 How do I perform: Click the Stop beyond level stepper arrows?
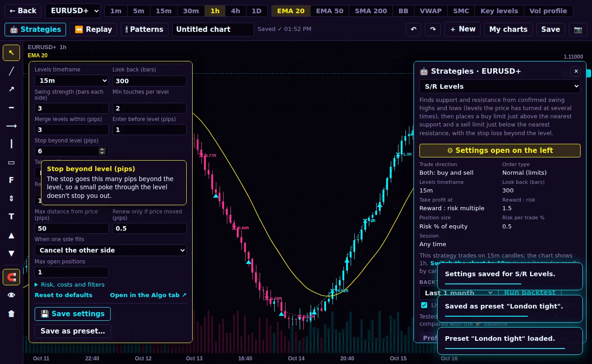[x=102, y=151]
